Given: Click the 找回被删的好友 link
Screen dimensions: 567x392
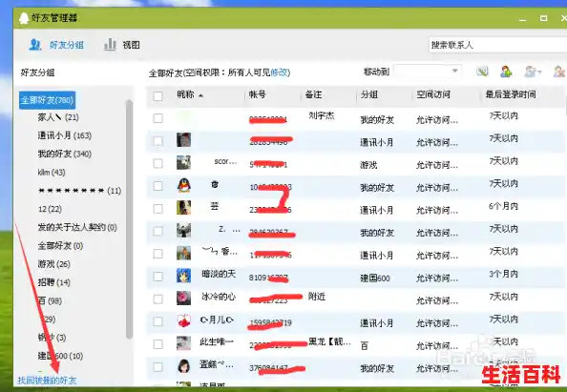Looking at the screenshot, I should pyautogui.click(x=47, y=381).
